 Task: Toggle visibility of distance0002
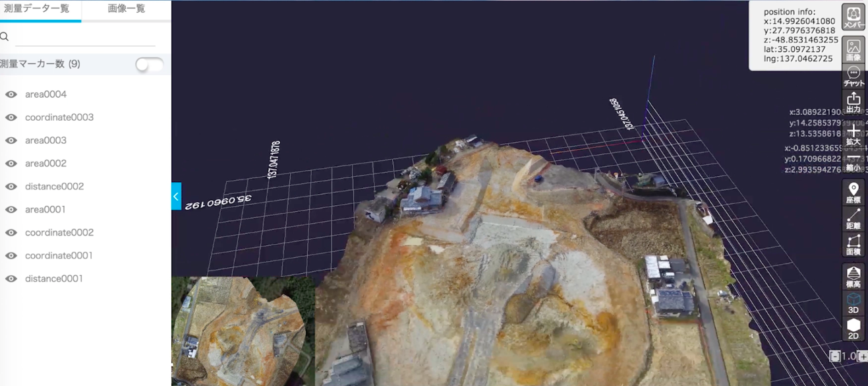coord(11,187)
